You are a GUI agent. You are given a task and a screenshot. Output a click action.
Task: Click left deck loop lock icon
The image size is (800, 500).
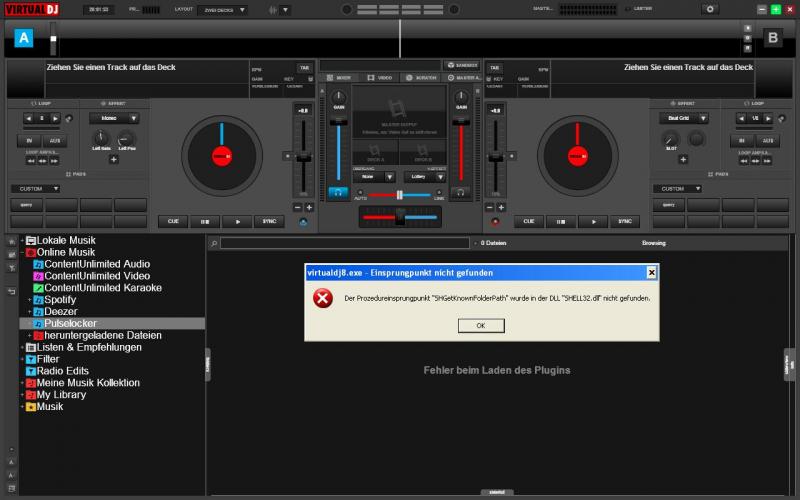click(x=69, y=118)
